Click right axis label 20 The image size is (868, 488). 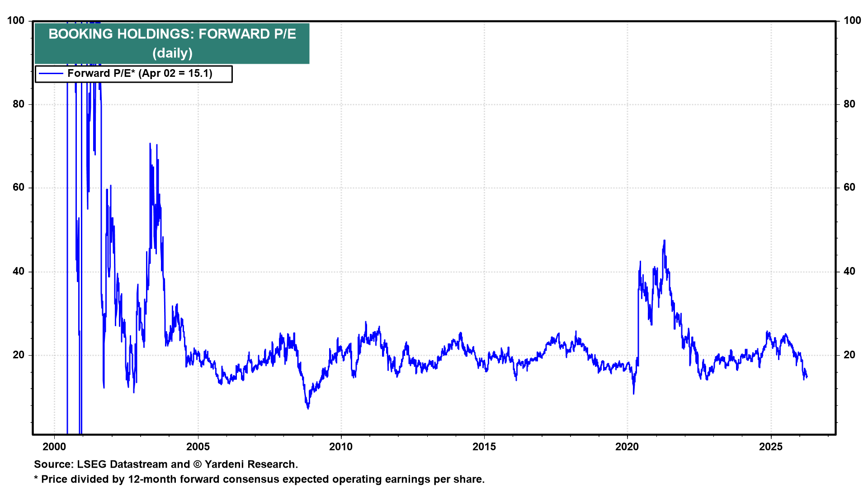point(849,355)
